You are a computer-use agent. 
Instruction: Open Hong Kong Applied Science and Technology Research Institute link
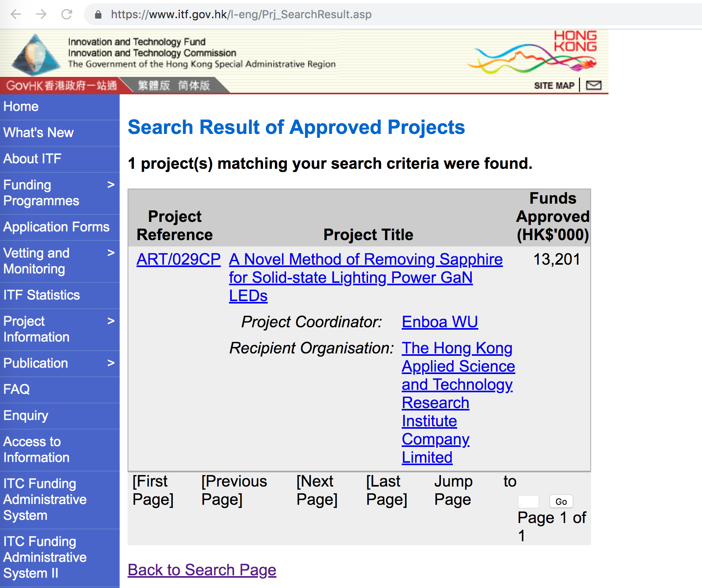(458, 403)
